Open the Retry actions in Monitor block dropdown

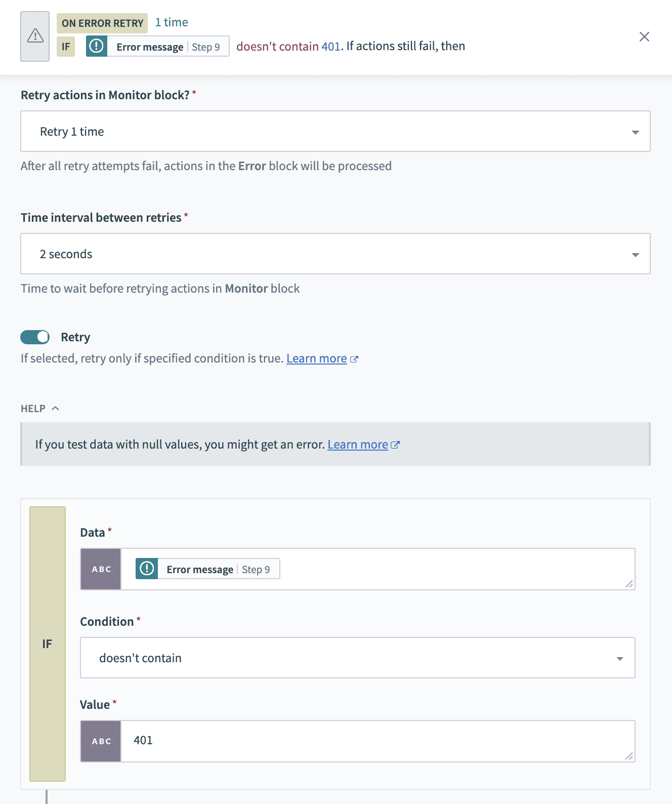(x=335, y=132)
